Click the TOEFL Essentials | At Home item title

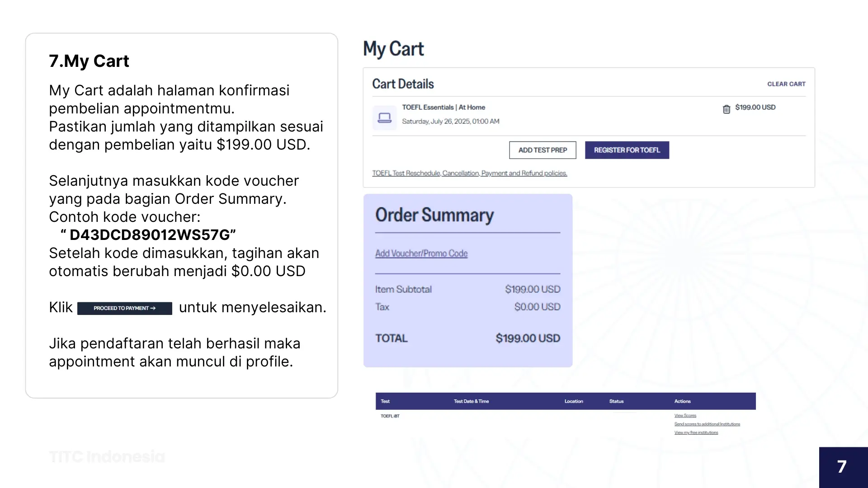coord(443,108)
